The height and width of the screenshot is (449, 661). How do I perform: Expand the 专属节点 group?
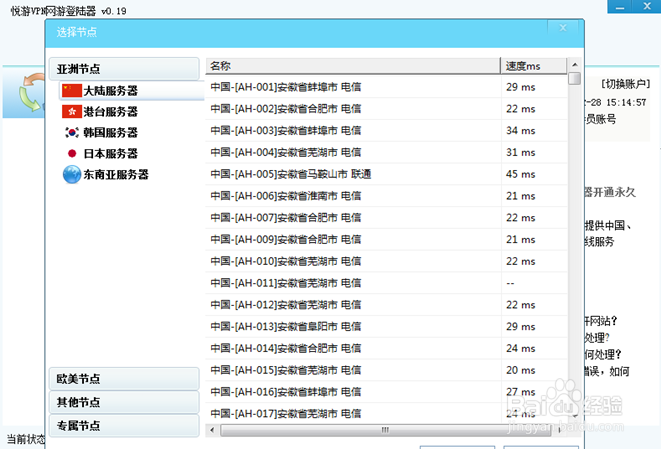(124, 426)
